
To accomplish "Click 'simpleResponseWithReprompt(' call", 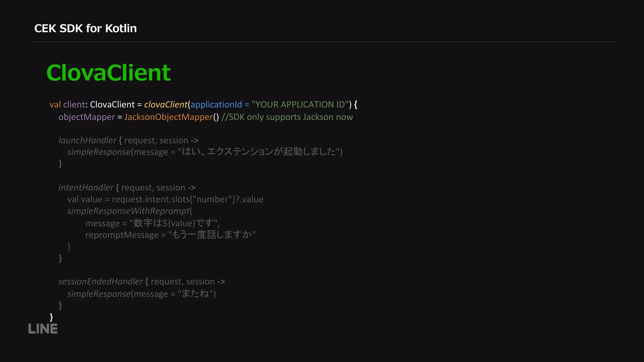I will click(130, 211).
